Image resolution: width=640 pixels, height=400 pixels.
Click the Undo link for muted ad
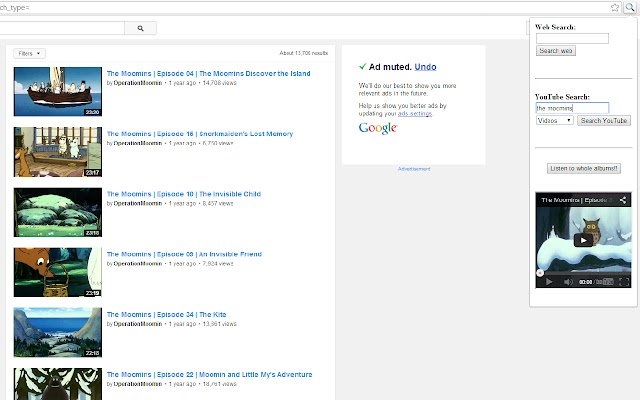coord(425,67)
